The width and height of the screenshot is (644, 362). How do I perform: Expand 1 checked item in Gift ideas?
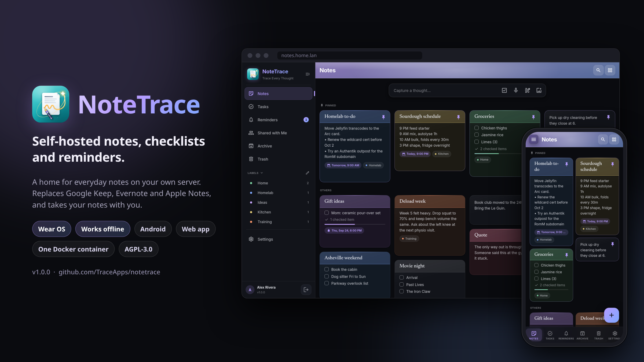[x=339, y=220]
